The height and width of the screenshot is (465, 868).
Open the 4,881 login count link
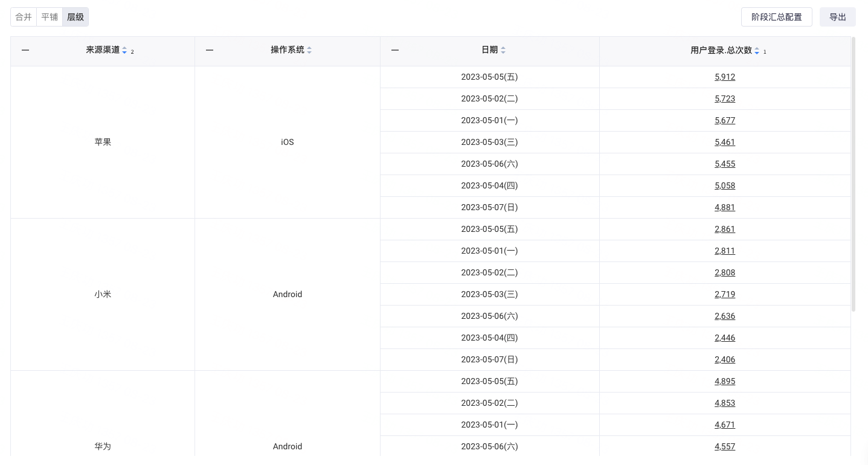click(725, 207)
